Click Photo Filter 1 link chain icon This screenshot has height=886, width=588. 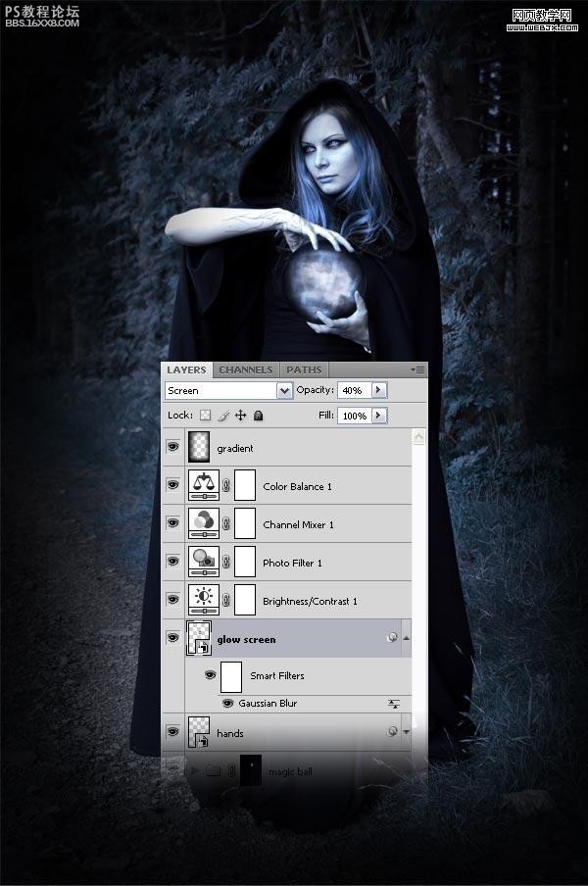click(x=226, y=562)
